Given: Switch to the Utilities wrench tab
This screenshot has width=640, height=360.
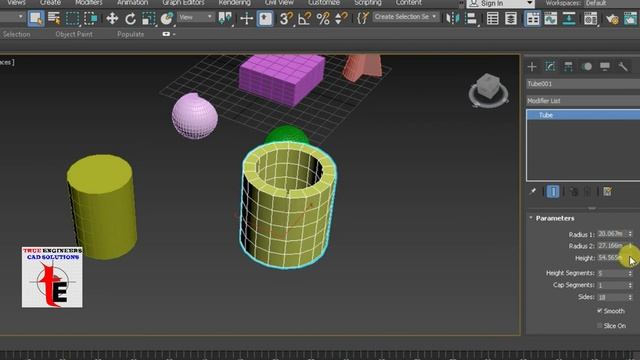Looking at the screenshot, I should point(623,67).
